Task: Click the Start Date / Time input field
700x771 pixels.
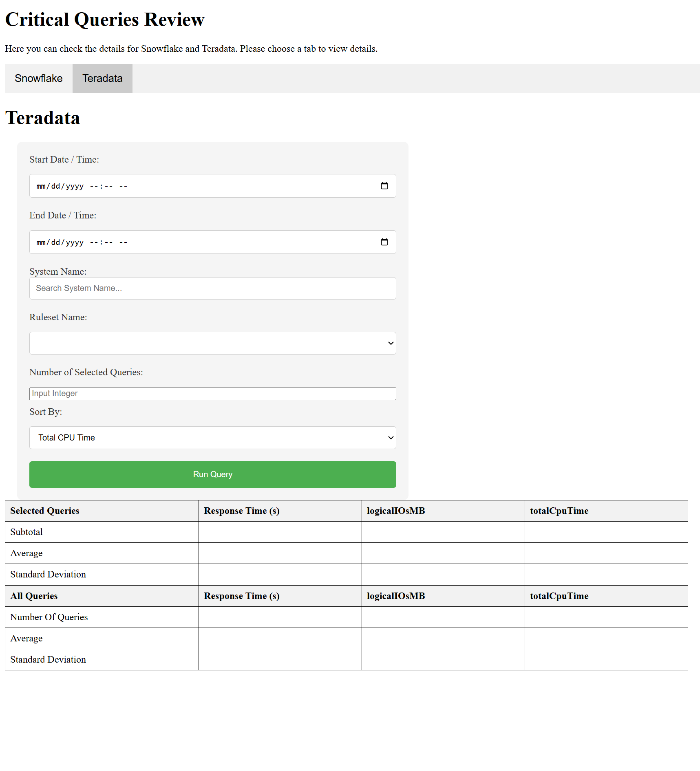Action: tap(212, 186)
